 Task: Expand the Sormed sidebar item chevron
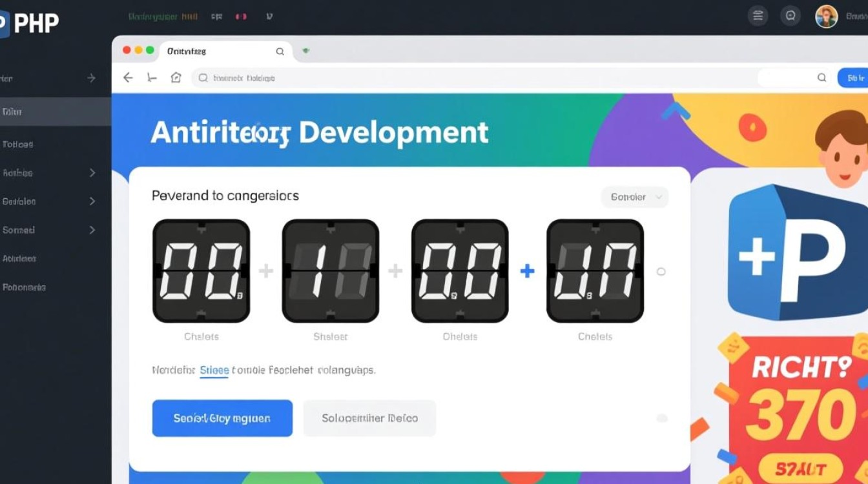pyautogui.click(x=92, y=230)
